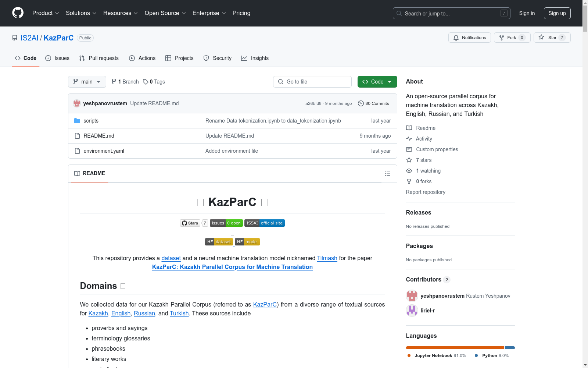
Task: Open the Releases section heading link
Action: pyautogui.click(x=419, y=212)
